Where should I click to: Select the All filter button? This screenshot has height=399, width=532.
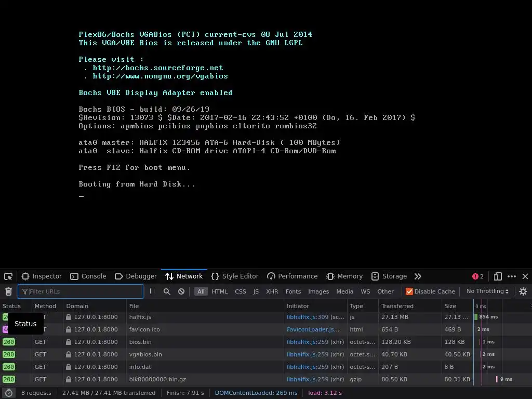(x=201, y=291)
